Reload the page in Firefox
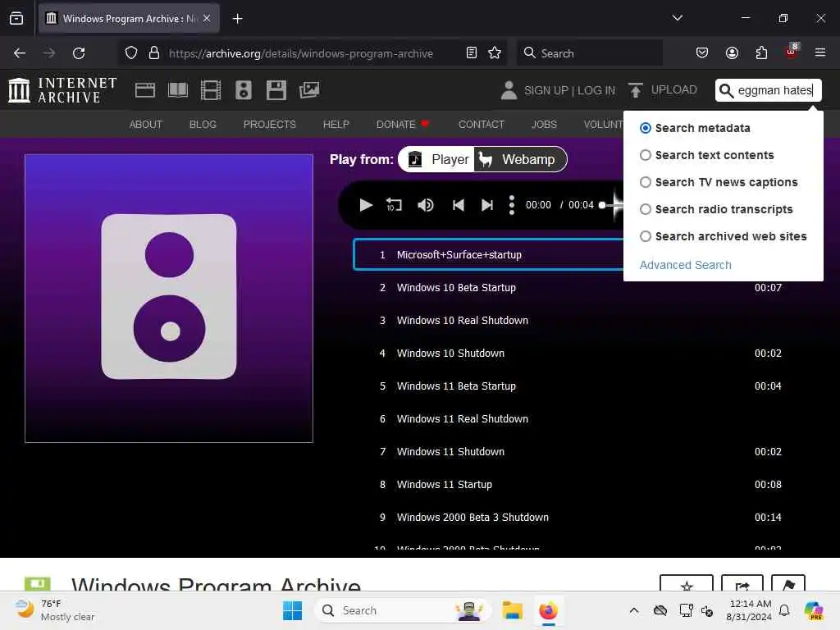The width and height of the screenshot is (840, 630). coord(79,53)
